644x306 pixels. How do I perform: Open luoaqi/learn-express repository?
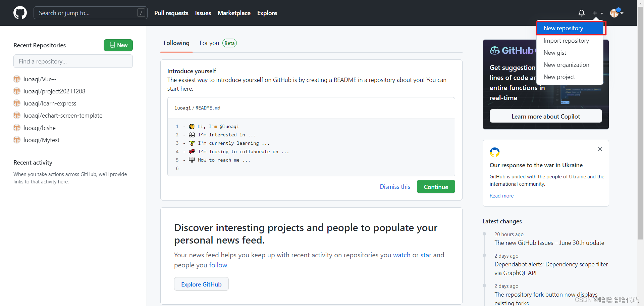click(x=50, y=103)
